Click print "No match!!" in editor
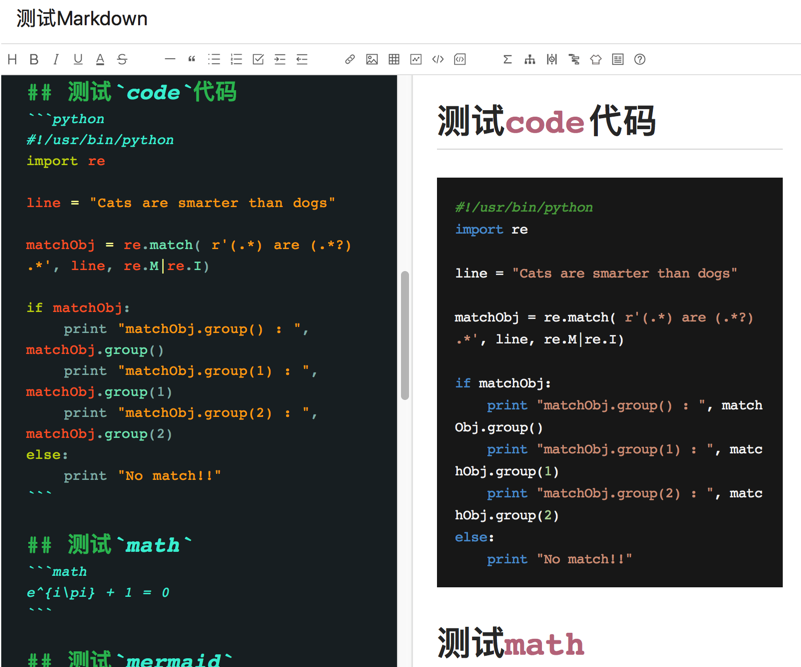 coord(143,475)
